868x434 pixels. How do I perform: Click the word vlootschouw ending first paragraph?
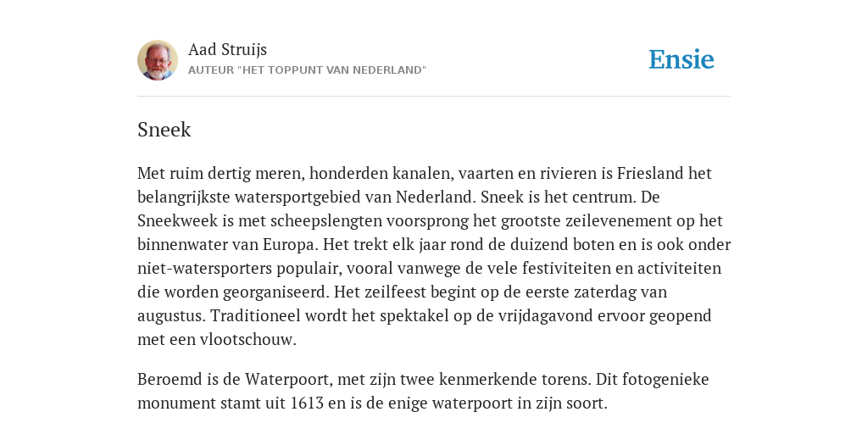248,339
